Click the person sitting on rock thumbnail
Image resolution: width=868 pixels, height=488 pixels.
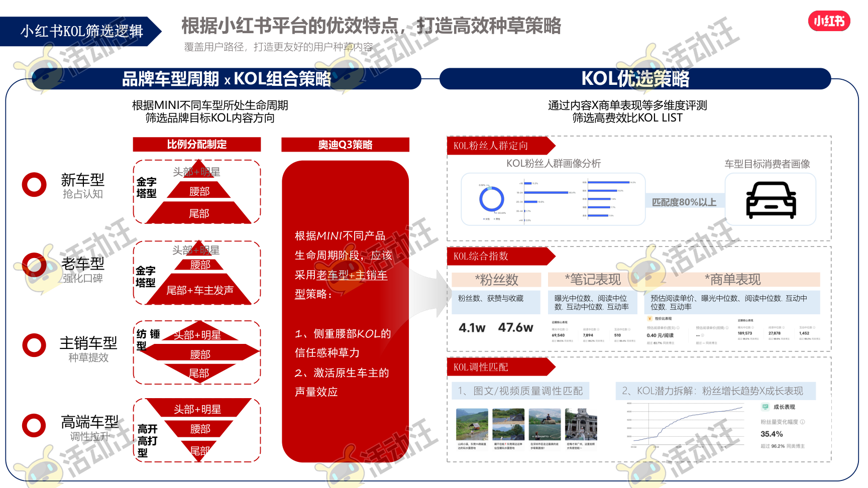[x=545, y=424]
